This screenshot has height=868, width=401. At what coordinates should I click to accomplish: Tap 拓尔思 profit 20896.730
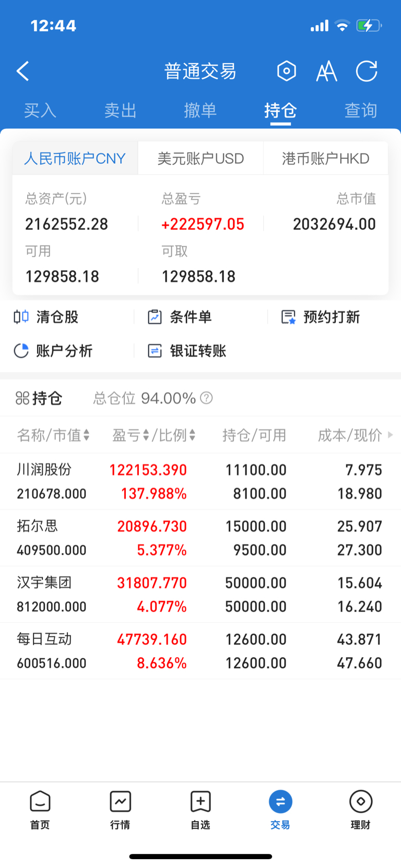pos(152,526)
